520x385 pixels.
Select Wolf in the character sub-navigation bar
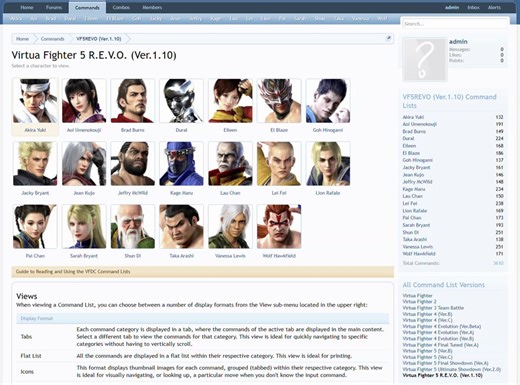(382, 19)
